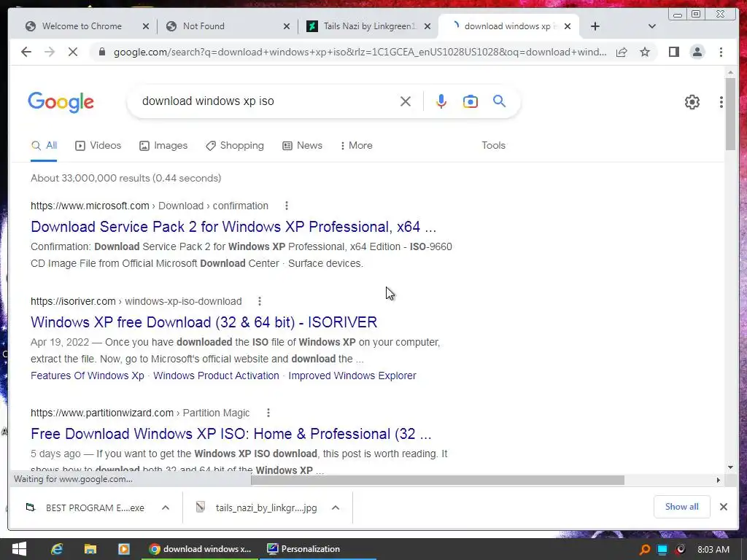Open options for partitionwizard.com result
The width and height of the screenshot is (747, 560).
(268, 413)
